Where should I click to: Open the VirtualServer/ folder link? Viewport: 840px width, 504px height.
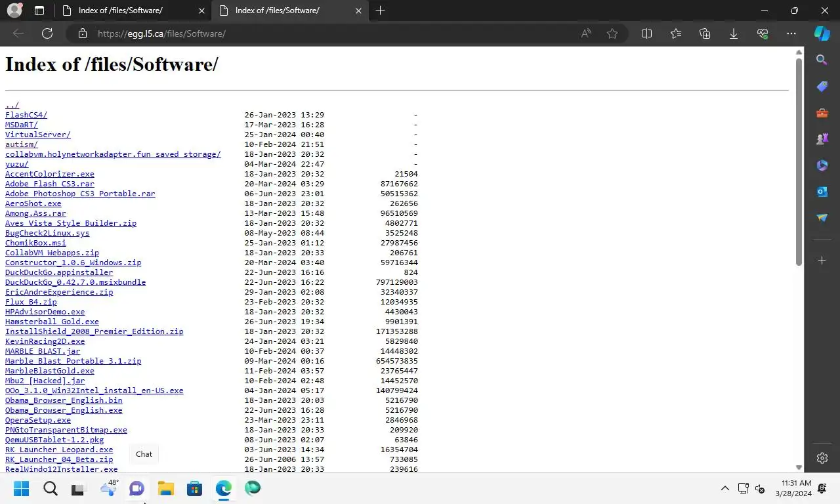[38, 135]
